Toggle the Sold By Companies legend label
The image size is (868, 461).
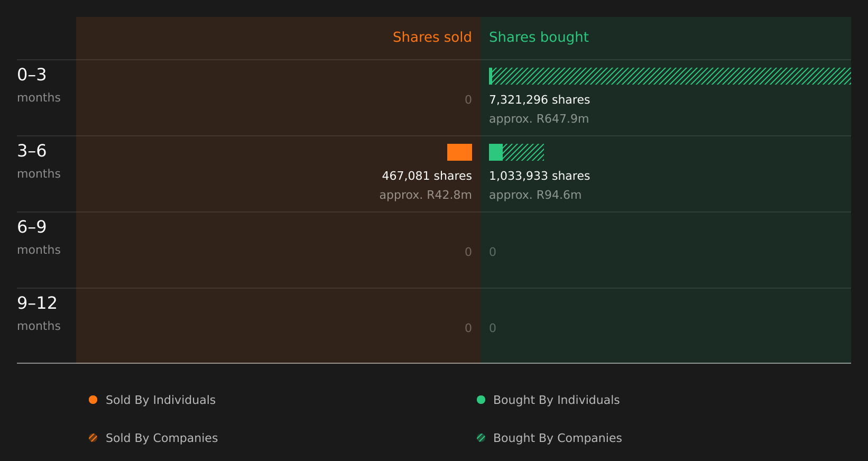[162, 438]
